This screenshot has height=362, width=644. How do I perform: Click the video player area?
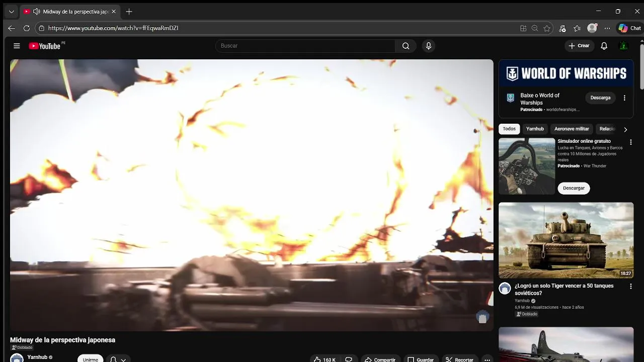pos(252,195)
